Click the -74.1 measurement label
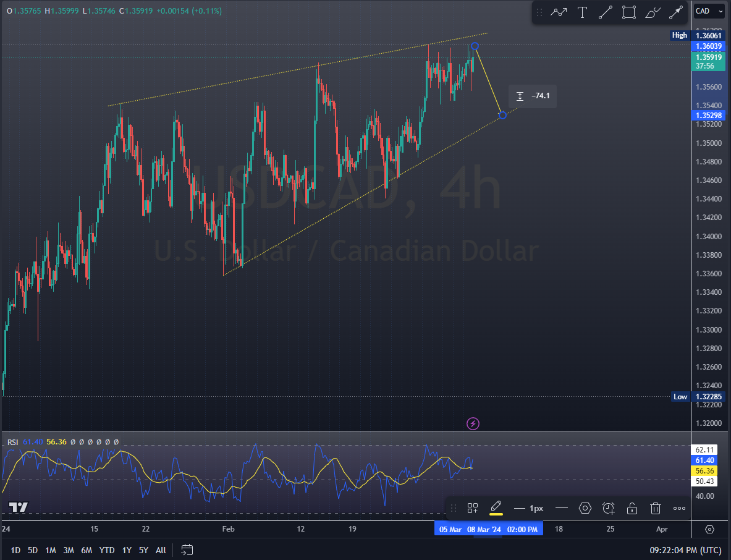This screenshot has width=731, height=560. tap(533, 96)
